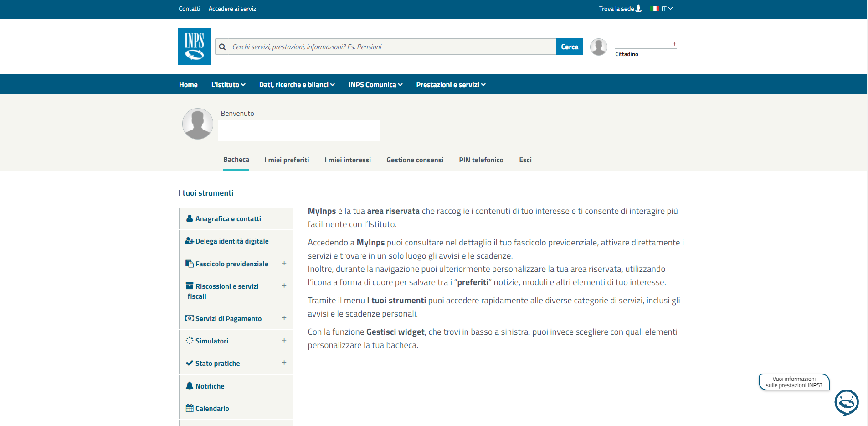The height and width of the screenshot is (426, 868).
Task: Click the Italian flag icon
Action: [x=655, y=9]
